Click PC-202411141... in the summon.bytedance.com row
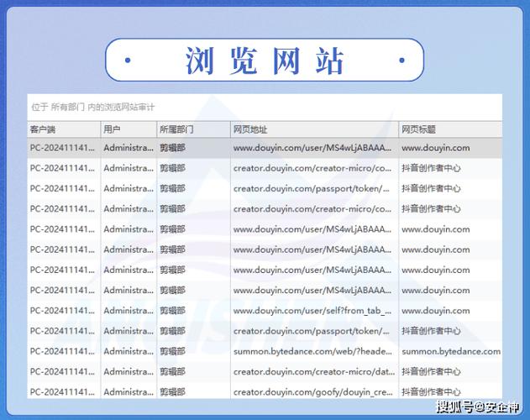Viewport: 530px width, 420px height. tap(62, 352)
